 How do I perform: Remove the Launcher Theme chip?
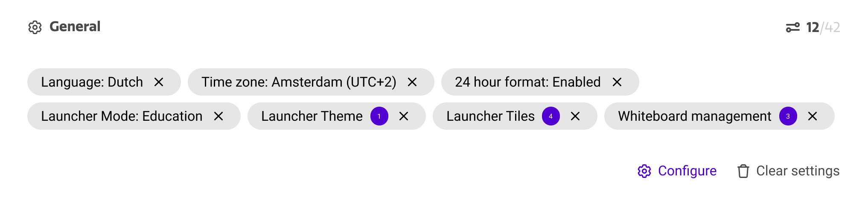pyautogui.click(x=404, y=116)
